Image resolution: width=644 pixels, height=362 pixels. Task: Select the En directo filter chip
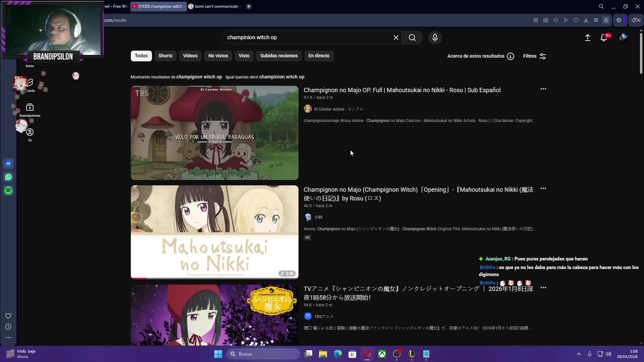point(319,56)
